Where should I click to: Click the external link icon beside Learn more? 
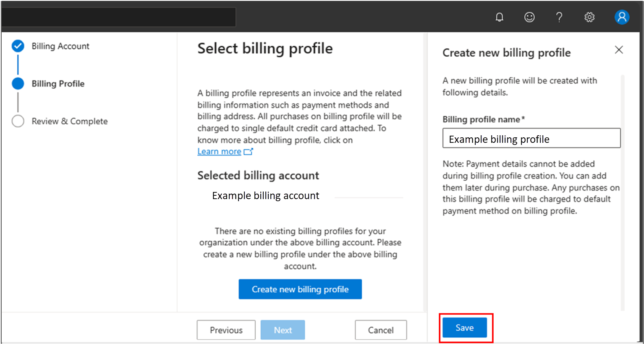pyautogui.click(x=249, y=152)
